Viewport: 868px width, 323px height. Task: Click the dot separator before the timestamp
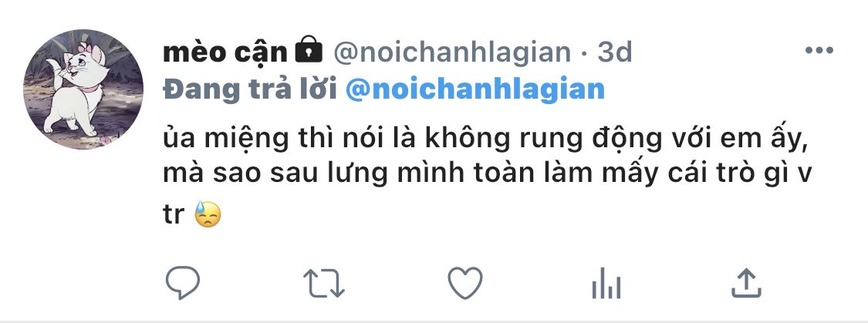pos(584,52)
